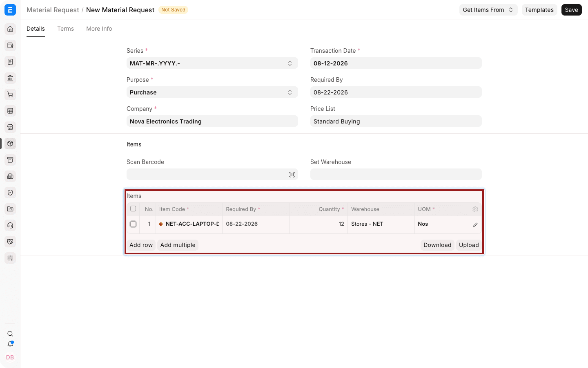Click the Price List field
The image size is (588, 368).
tap(396, 121)
